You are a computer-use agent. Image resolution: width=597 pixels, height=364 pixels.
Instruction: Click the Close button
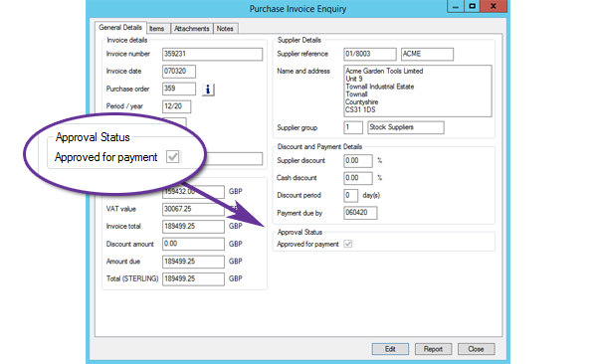pyautogui.click(x=476, y=349)
